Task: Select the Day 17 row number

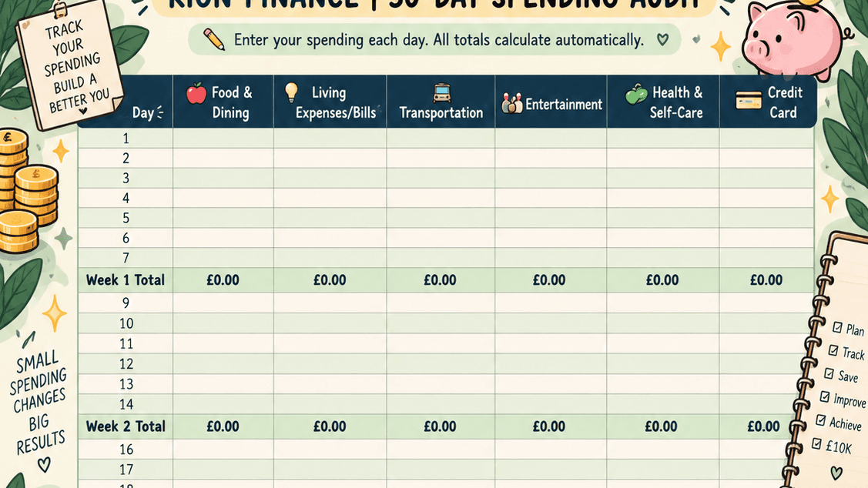Action: pos(126,470)
